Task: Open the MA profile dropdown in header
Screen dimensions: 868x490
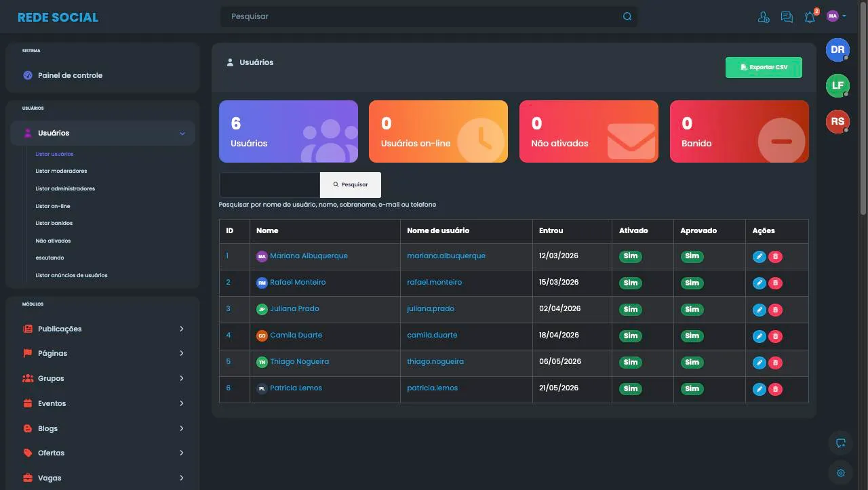Action: pos(836,16)
